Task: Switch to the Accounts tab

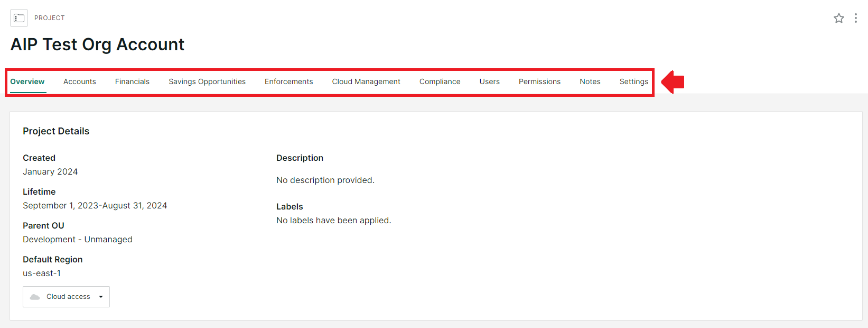Action: 80,81
